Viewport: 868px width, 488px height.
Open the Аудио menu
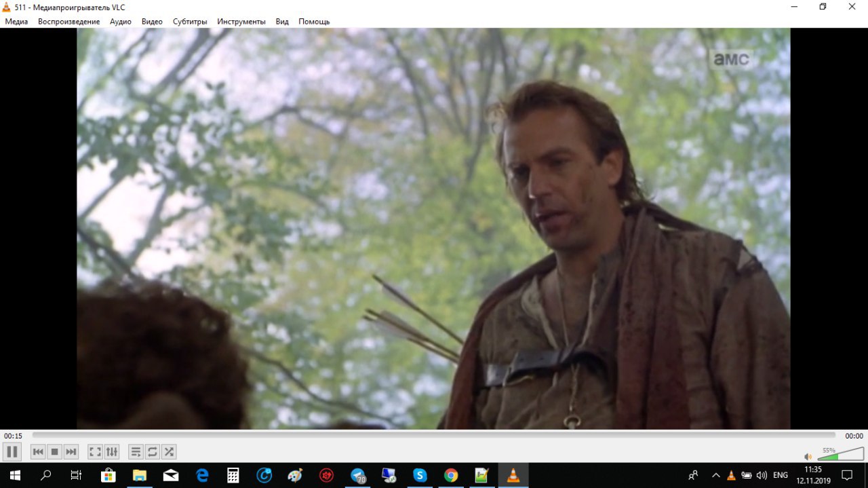121,21
